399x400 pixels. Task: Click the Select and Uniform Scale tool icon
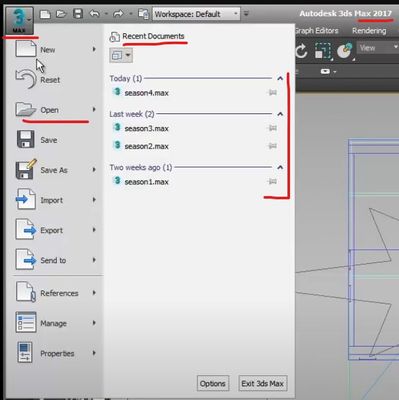click(x=323, y=51)
